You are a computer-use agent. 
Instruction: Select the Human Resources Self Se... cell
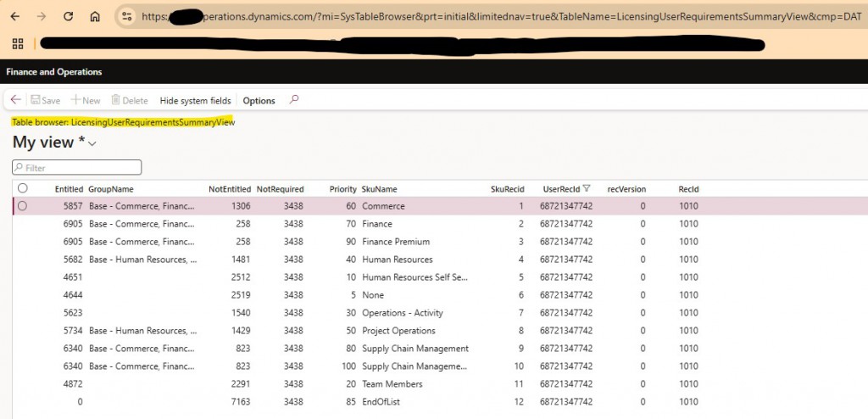pyautogui.click(x=415, y=277)
